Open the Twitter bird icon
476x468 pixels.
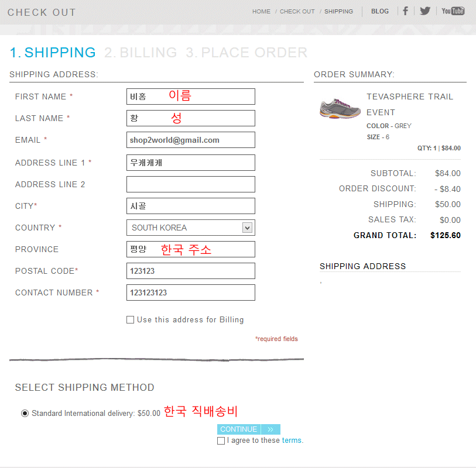[x=424, y=11]
